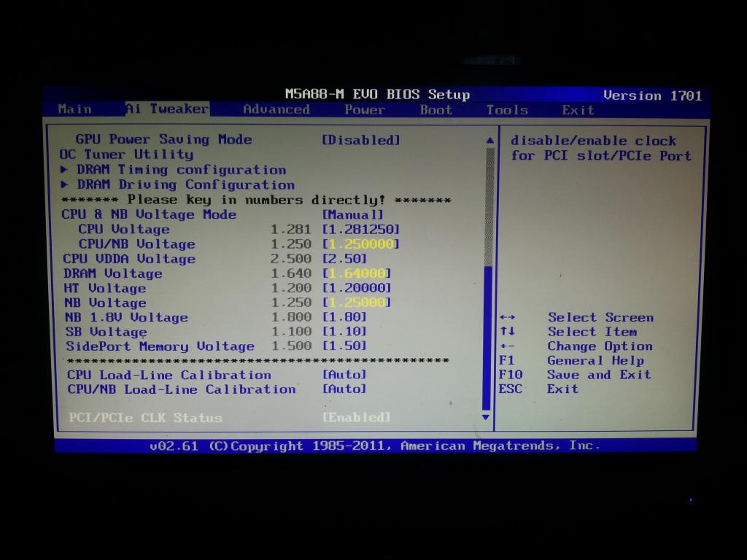Select the CPU/NB Voltage label
This screenshot has width=747, height=560.
coord(136,244)
